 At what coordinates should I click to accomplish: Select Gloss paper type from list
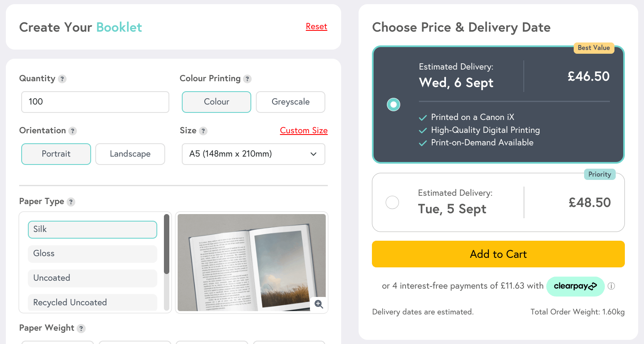92,254
